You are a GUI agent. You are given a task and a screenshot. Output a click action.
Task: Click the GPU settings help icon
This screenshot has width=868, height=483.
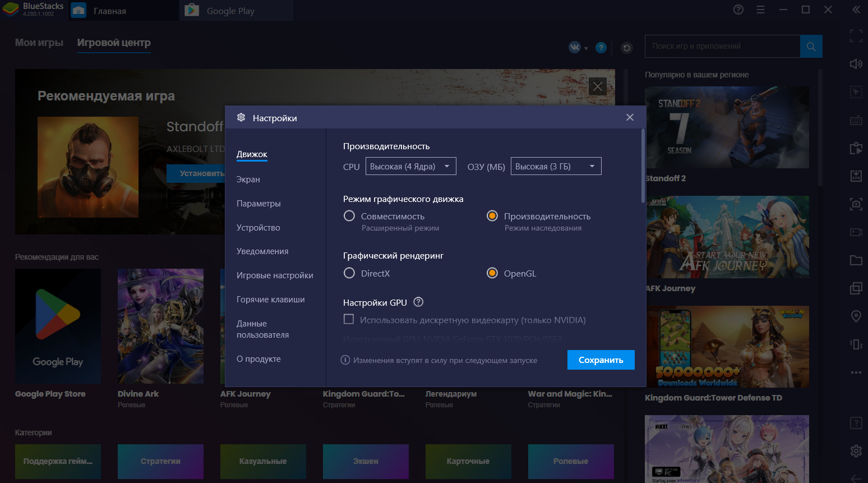click(x=418, y=302)
